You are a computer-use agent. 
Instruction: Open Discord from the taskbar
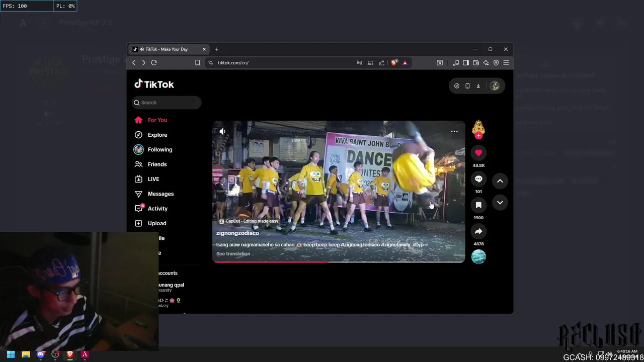pos(41,354)
